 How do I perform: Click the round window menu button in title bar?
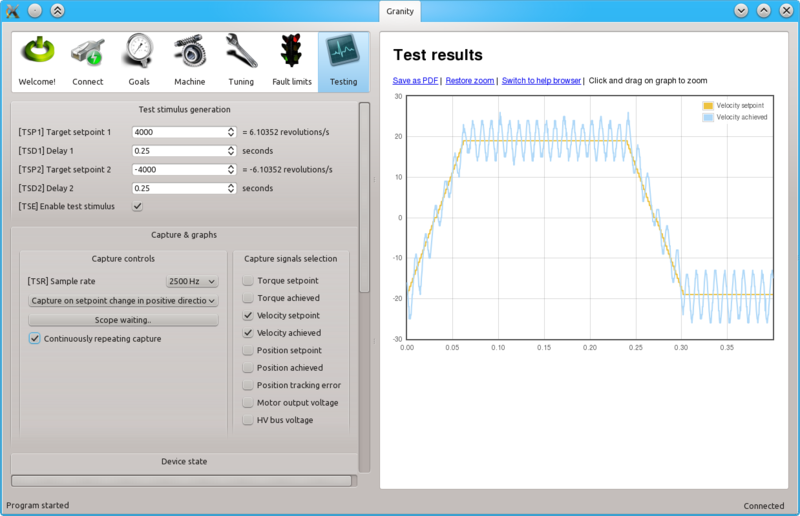tap(35, 11)
